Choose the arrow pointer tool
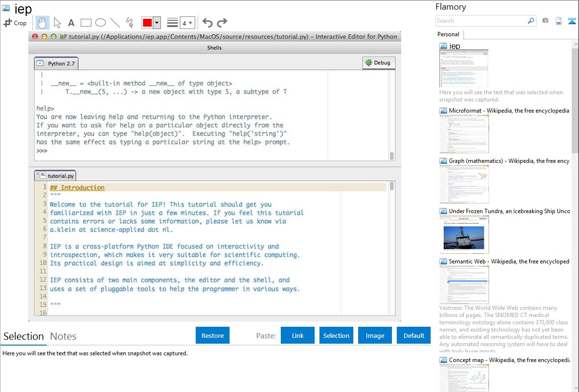The image size is (579, 392). [57, 23]
